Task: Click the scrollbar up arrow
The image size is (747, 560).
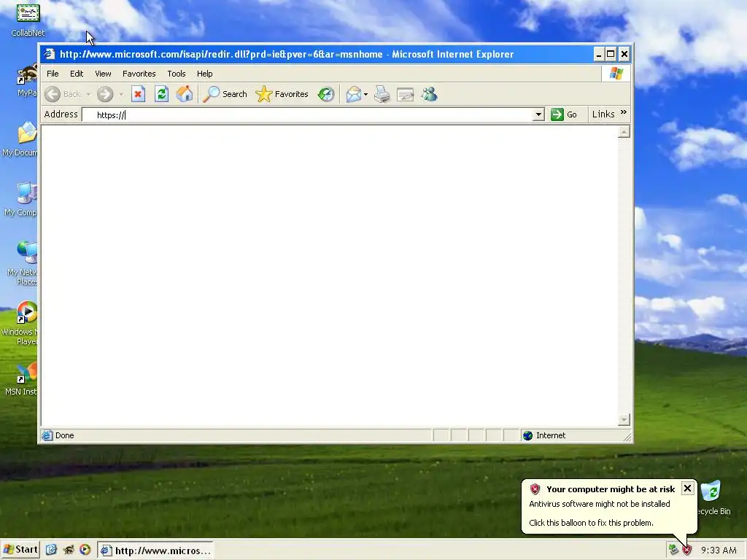Action: tap(624, 131)
